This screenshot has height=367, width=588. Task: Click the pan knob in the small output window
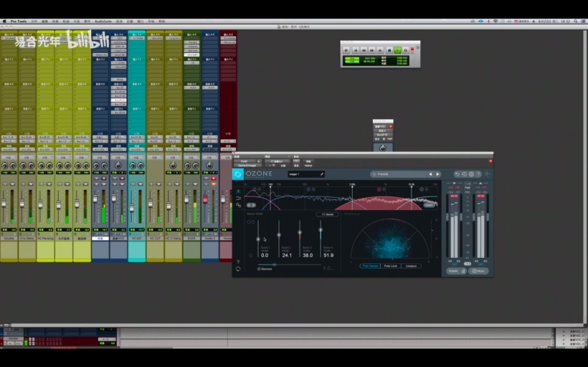tap(383, 148)
